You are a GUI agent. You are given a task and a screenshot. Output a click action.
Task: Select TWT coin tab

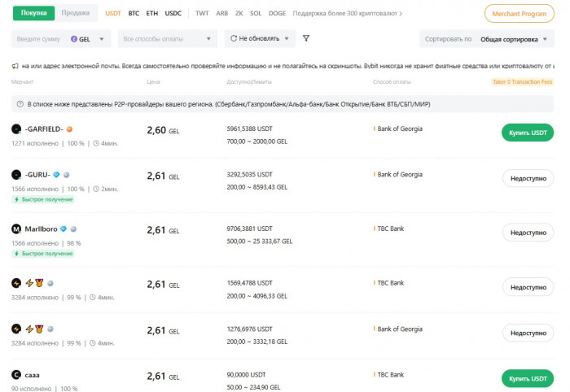click(x=202, y=14)
